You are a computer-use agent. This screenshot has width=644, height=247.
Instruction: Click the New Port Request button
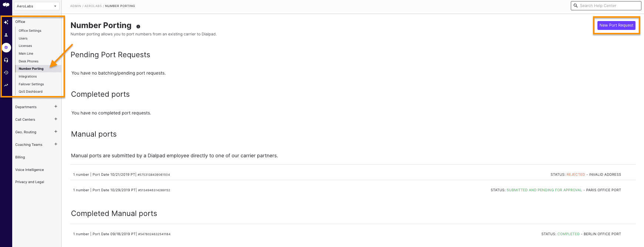tap(616, 25)
